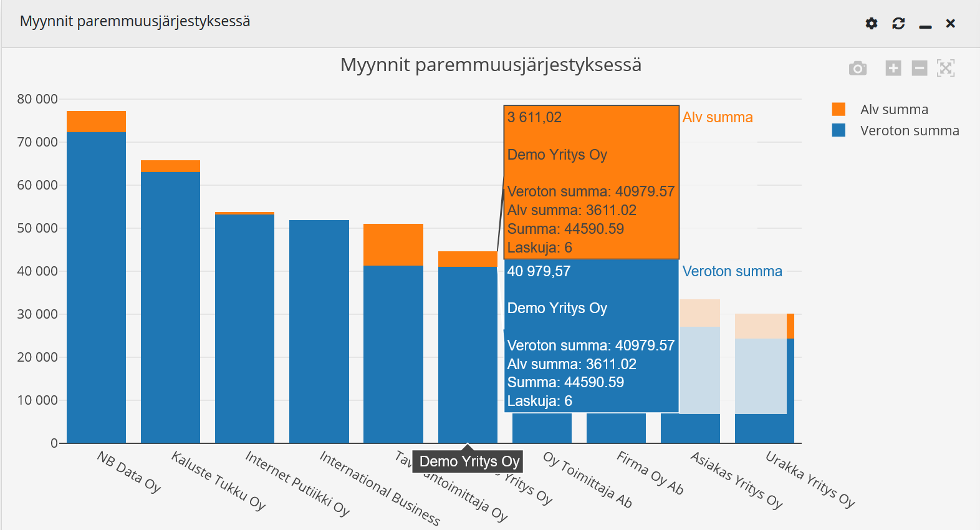Zoom in on chart with plus icon

point(893,68)
